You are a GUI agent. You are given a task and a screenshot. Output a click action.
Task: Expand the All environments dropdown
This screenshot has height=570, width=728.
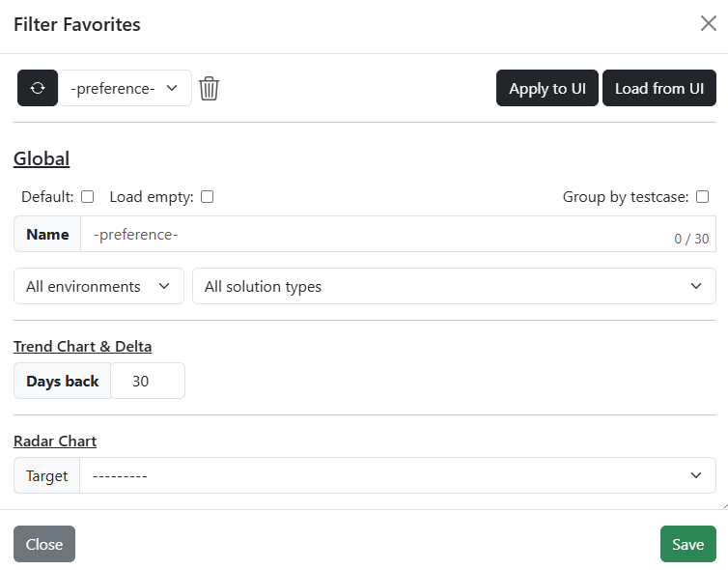point(98,286)
